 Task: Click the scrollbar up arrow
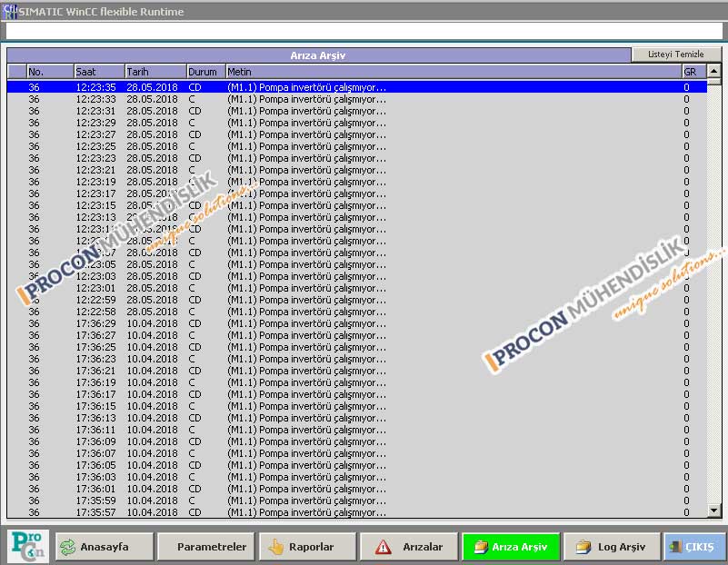click(x=713, y=71)
